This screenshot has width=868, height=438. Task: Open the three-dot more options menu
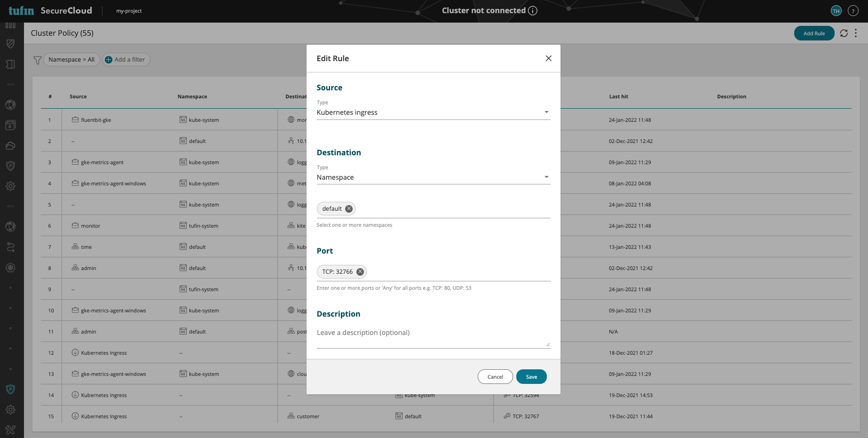[856, 33]
